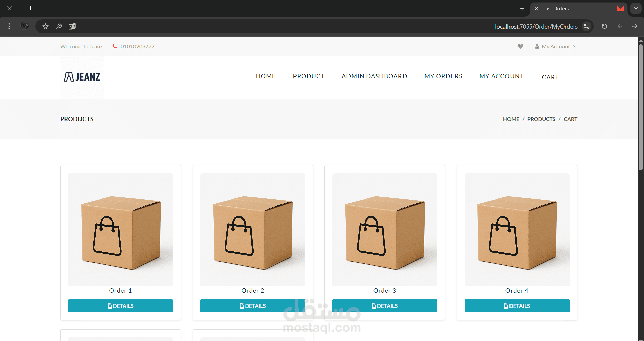Click the red phone icon
644x341 pixels.
click(x=115, y=46)
